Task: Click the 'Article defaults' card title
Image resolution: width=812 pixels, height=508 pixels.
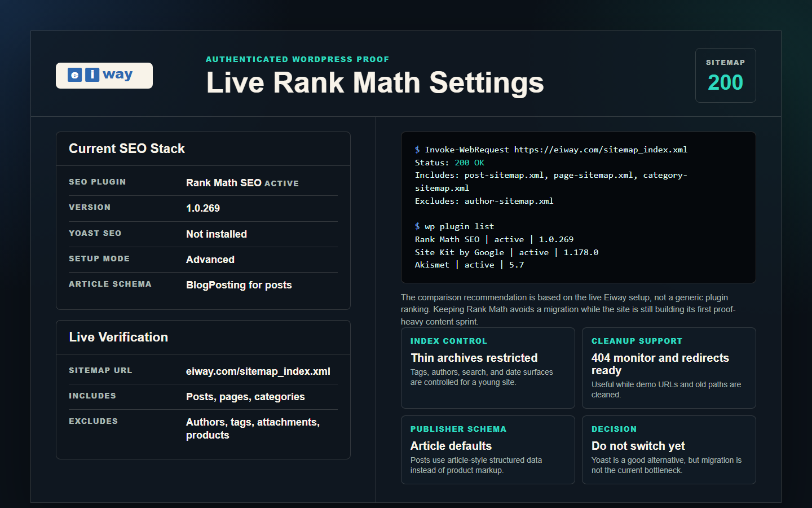Action: point(451,446)
